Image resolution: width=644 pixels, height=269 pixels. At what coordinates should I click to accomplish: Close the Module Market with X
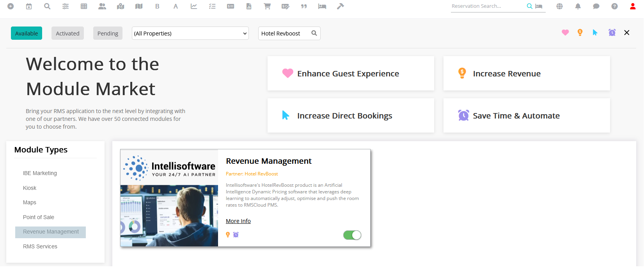click(x=627, y=33)
